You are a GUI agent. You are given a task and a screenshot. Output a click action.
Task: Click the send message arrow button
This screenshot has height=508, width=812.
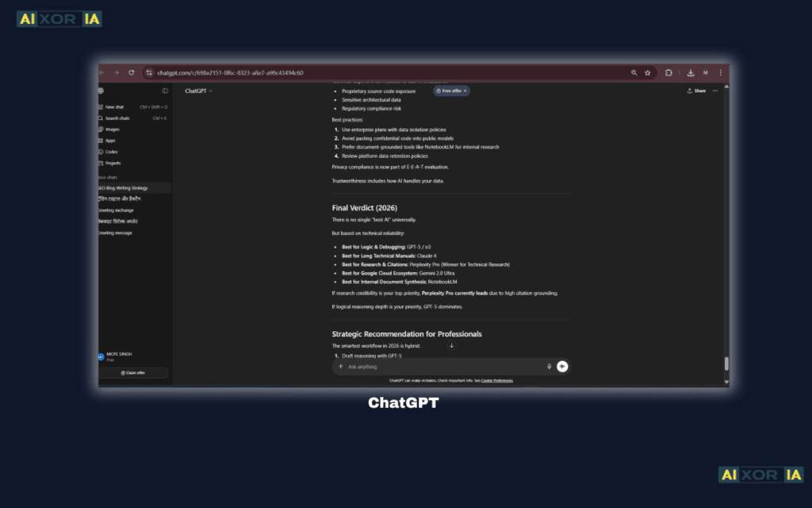point(562,367)
